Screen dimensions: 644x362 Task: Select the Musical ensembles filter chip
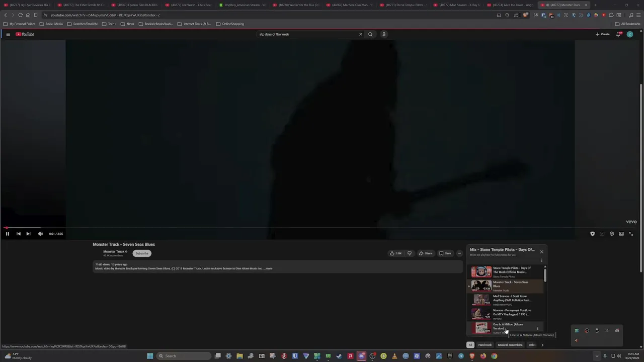pyautogui.click(x=510, y=345)
